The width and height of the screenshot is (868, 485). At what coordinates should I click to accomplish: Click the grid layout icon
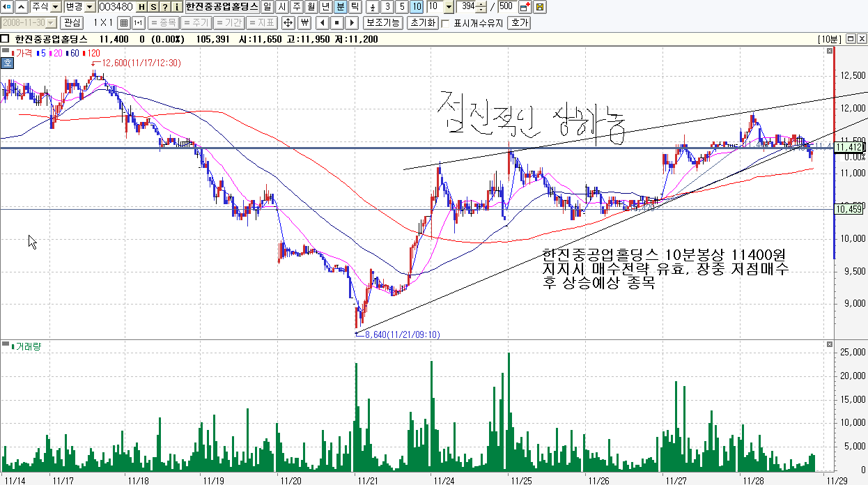click(124, 23)
